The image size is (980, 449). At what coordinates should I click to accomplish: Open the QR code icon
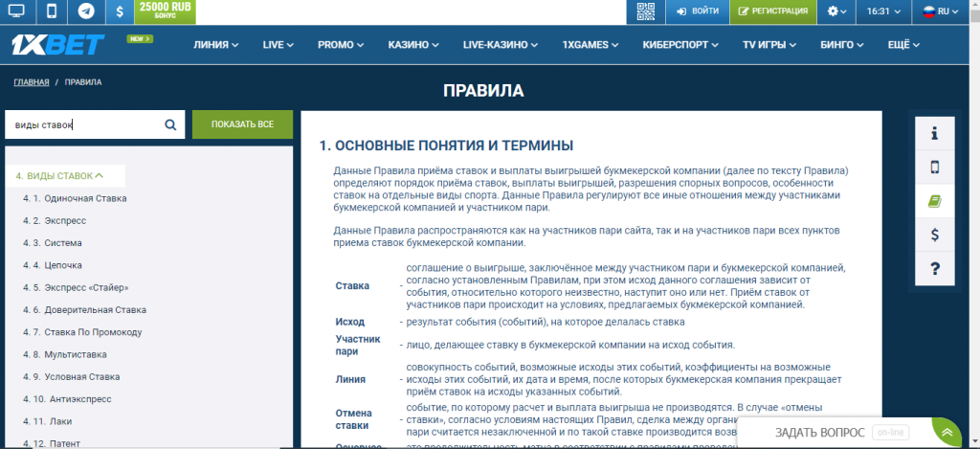(646, 11)
